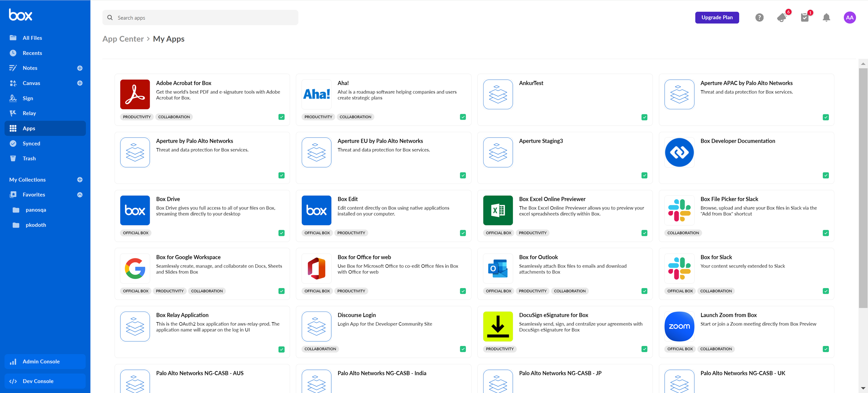868x393 pixels.
Task: Open the AA account avatar menu
Action: pyautogui.click(x=850, y=17)
